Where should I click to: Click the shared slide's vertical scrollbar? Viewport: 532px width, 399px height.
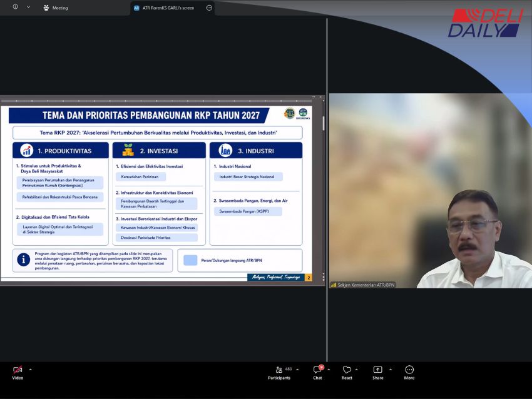(324, 123)
